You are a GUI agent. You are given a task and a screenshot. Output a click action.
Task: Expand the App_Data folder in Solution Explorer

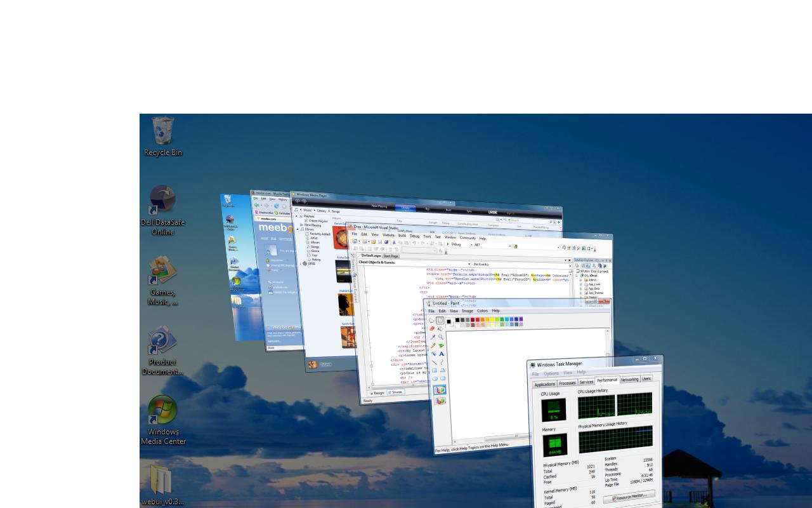pyautogui.click(x=580, y=288)
